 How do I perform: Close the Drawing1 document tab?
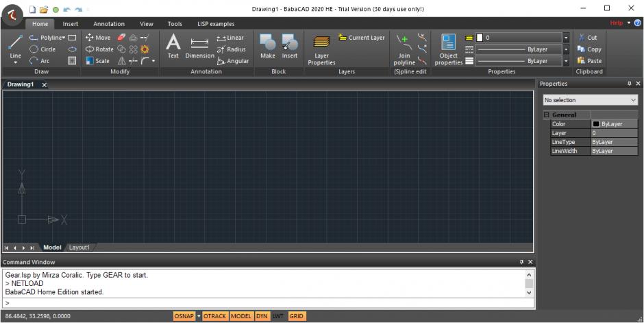44,84
